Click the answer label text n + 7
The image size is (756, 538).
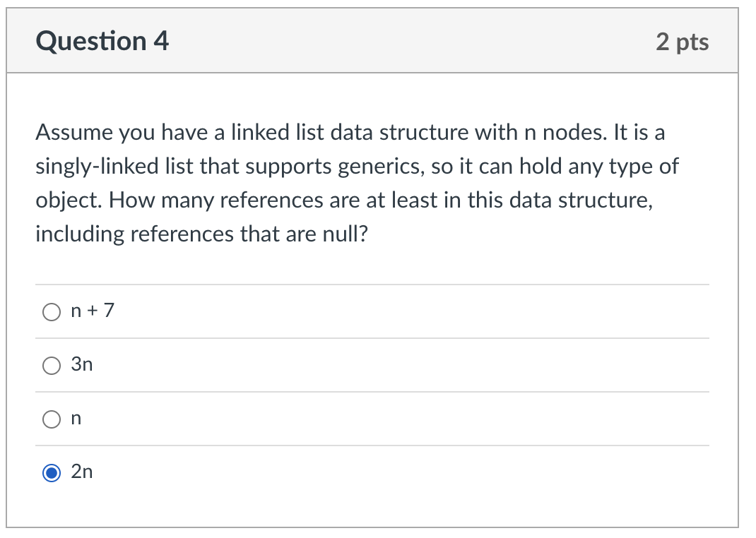92,311
